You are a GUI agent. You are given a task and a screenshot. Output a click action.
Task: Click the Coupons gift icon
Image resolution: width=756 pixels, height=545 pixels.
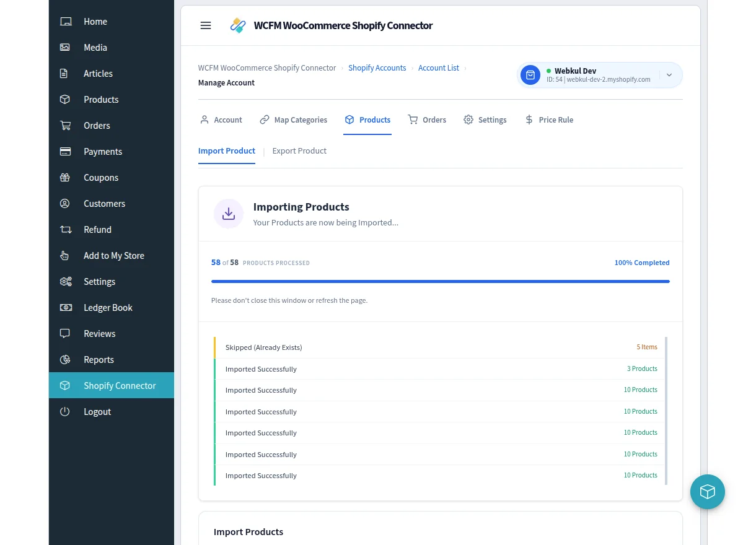tap(65, 178)
